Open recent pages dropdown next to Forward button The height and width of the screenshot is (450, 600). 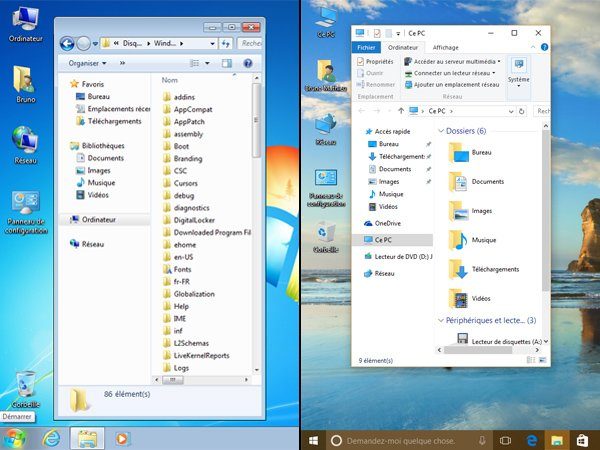pos(95,44)
